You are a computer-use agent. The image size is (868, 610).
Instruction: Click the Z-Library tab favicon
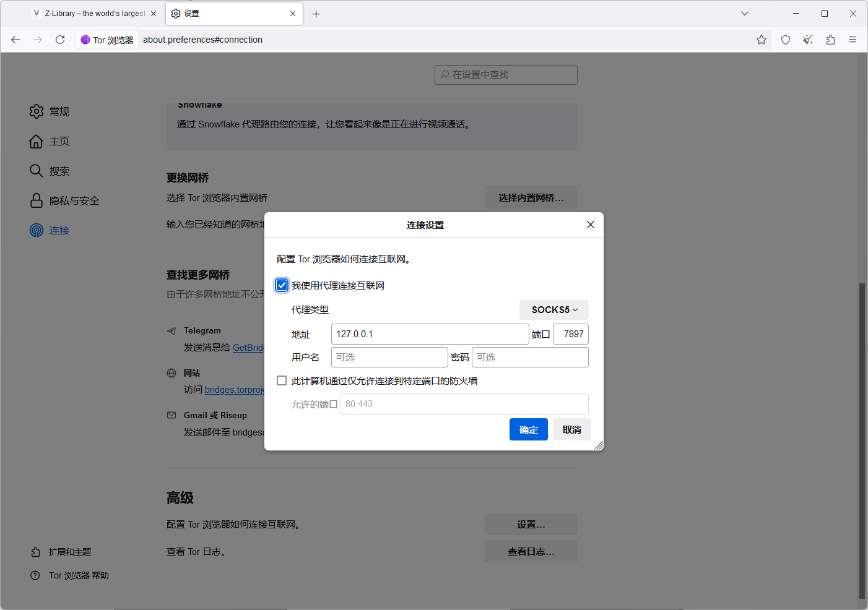[x=37, y=14]
